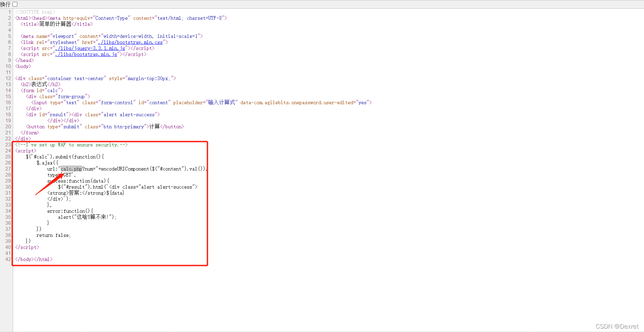This screenshot has height=332, width=644.
Task: Click the <body> tag on line 10
Action: point(23,66)
